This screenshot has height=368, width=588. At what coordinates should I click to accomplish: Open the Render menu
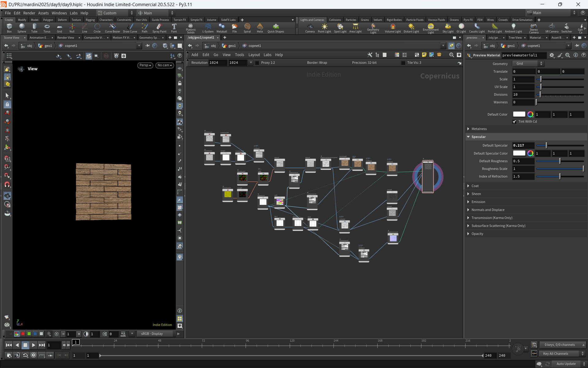pyautogui.click(x=29, y=13)
